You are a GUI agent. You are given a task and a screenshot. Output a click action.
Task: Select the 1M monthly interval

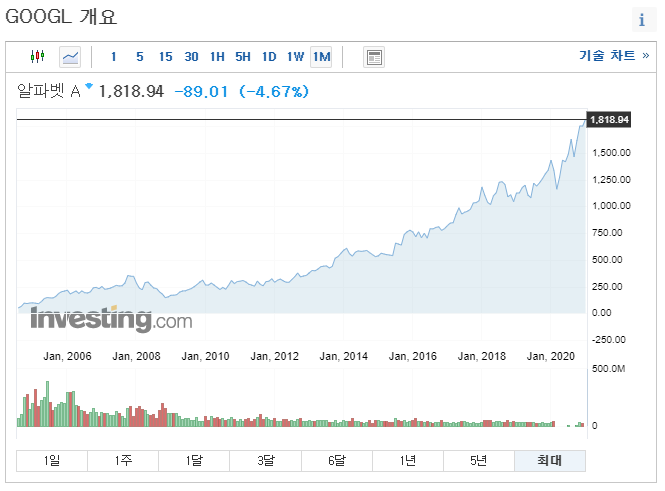pyautogui.click(x=321, y=57)
